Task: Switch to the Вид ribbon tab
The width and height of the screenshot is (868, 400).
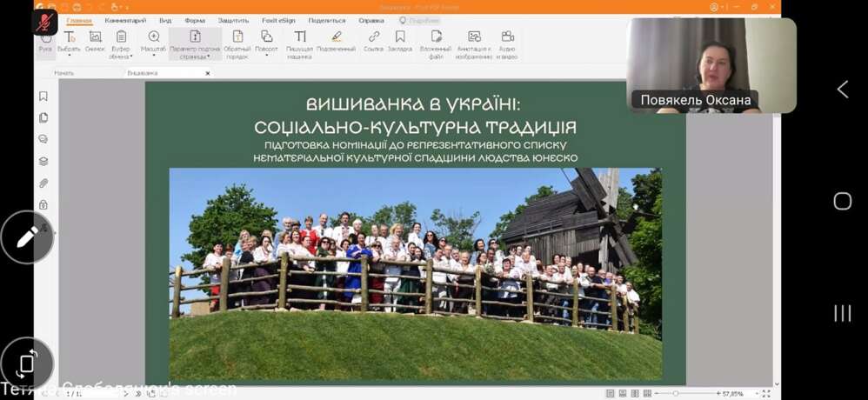Action: tap(165, 21)
